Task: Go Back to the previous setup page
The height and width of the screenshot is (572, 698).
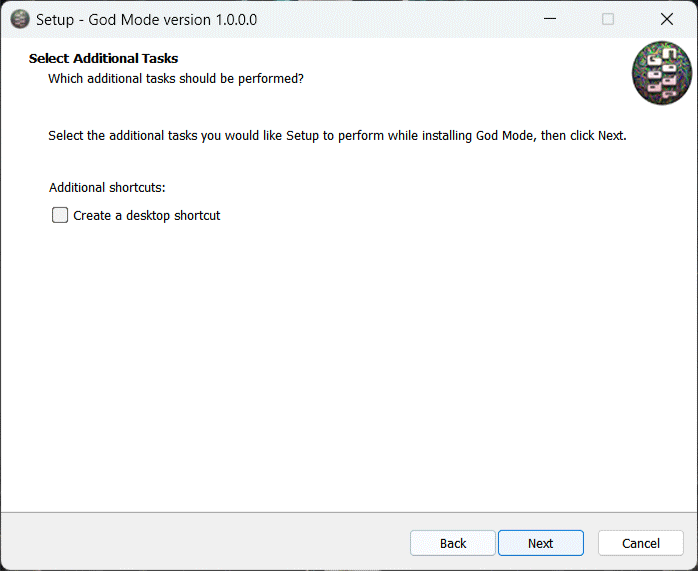Action: tap(453, 543)
